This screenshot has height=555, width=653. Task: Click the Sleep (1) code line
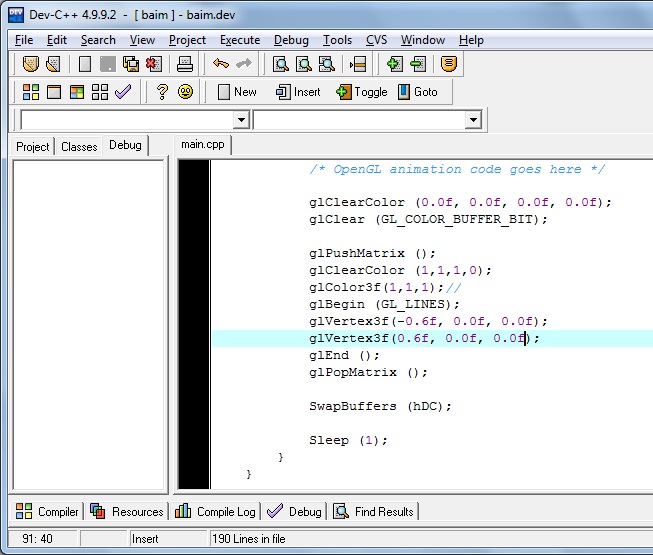(348, 441)
